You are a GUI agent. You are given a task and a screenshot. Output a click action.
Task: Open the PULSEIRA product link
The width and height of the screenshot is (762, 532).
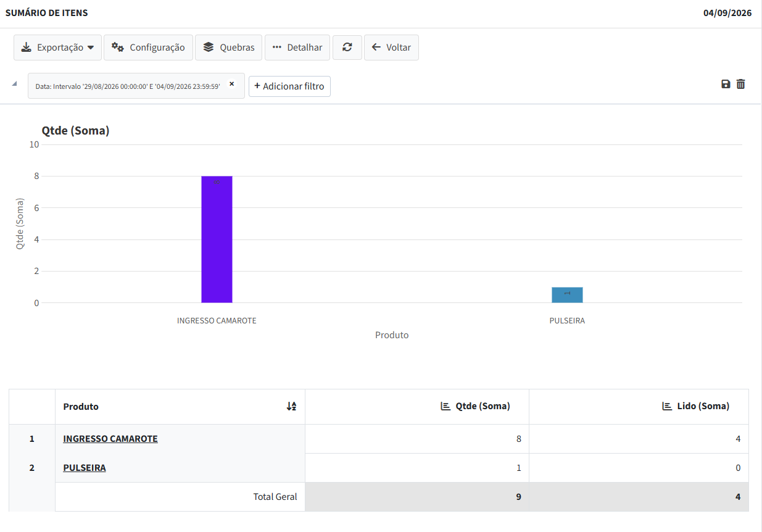point(85,468)
